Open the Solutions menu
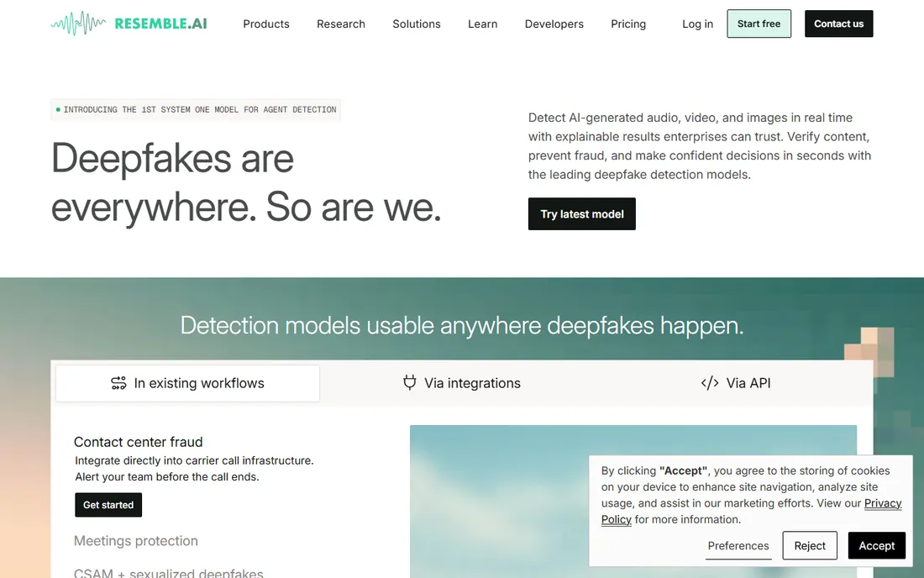 click(417, 24)
